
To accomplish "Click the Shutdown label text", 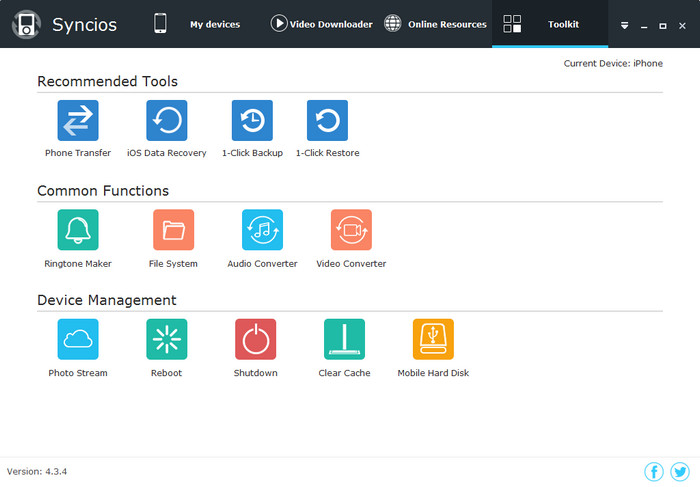I will pyautogui.click(x=255, y=373).
